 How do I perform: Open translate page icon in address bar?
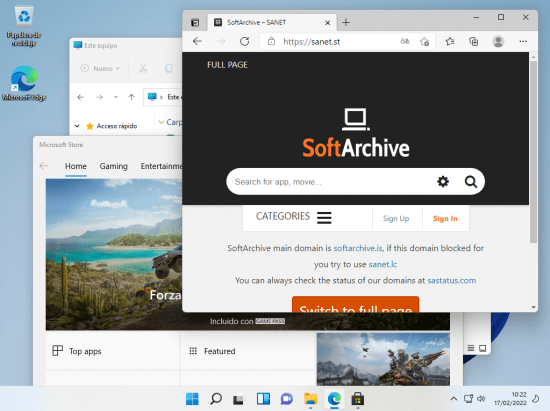[x=405, y=41]
